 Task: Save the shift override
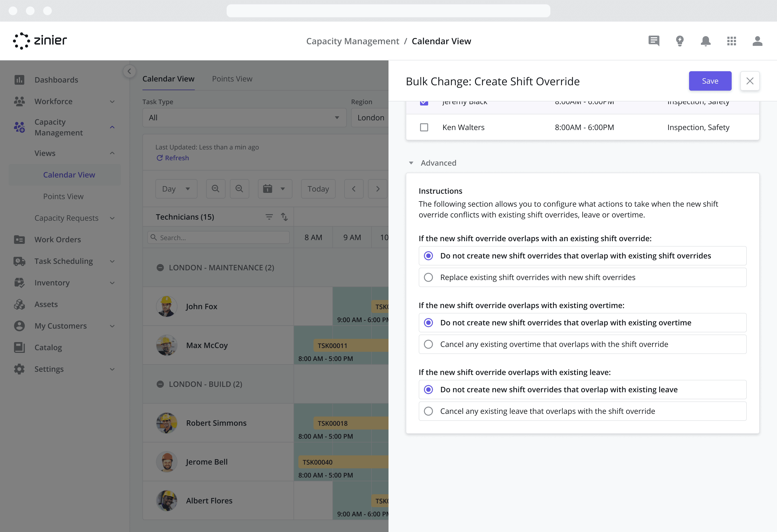point(710,81)
